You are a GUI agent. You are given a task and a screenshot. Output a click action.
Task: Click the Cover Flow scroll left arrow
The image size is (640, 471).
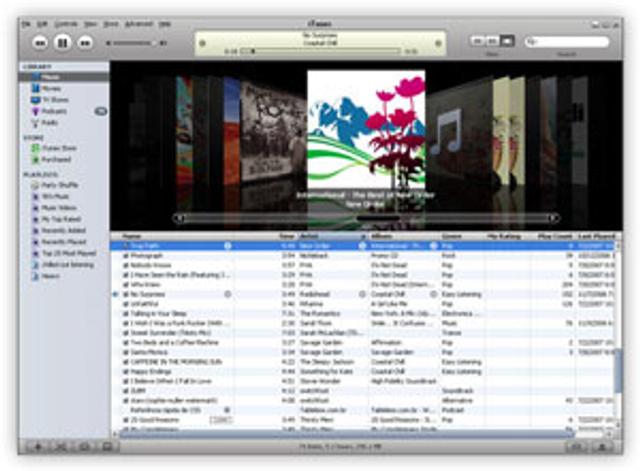pyautogui.click(x=178, y=218)
